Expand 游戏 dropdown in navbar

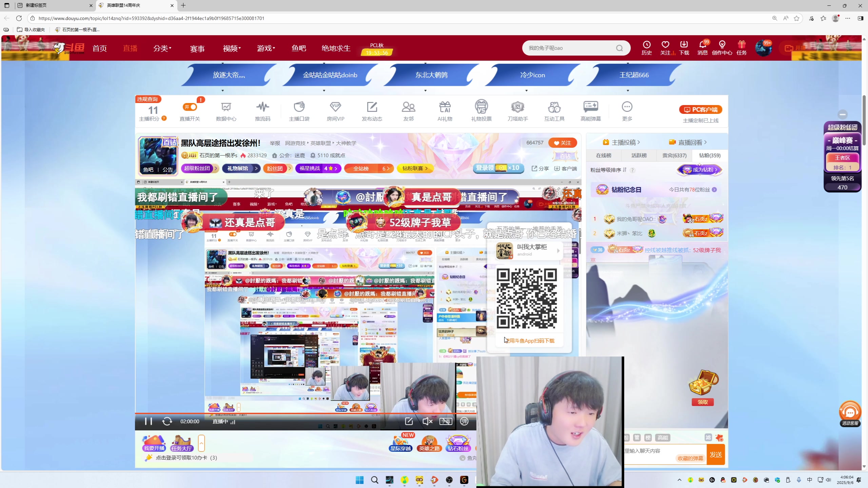click(266, 48)
